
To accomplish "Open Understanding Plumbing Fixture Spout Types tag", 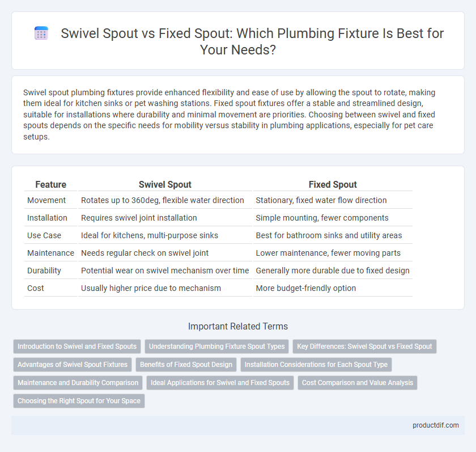I will coord(216,347).
